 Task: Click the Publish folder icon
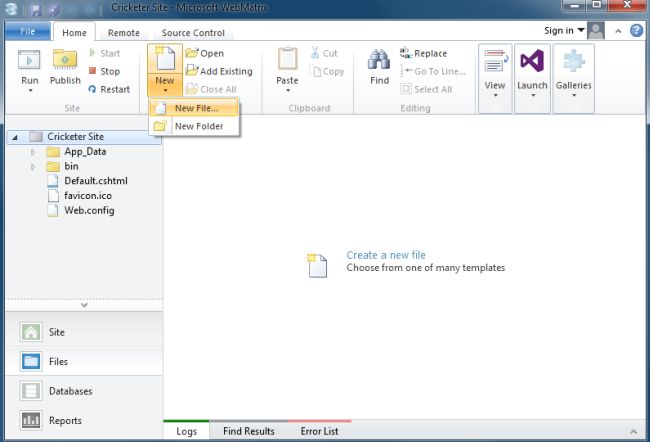pyautogui.click(x=65, y=60)
